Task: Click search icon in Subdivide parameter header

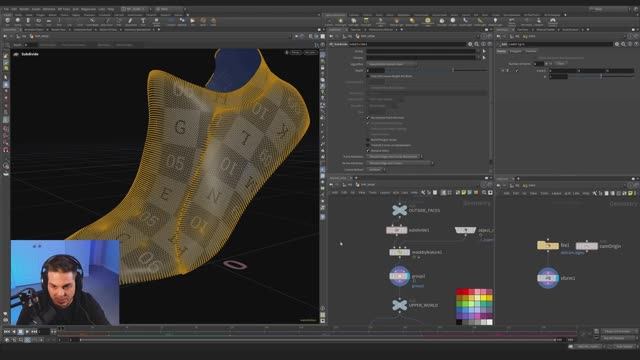Action: coord(477,44)
